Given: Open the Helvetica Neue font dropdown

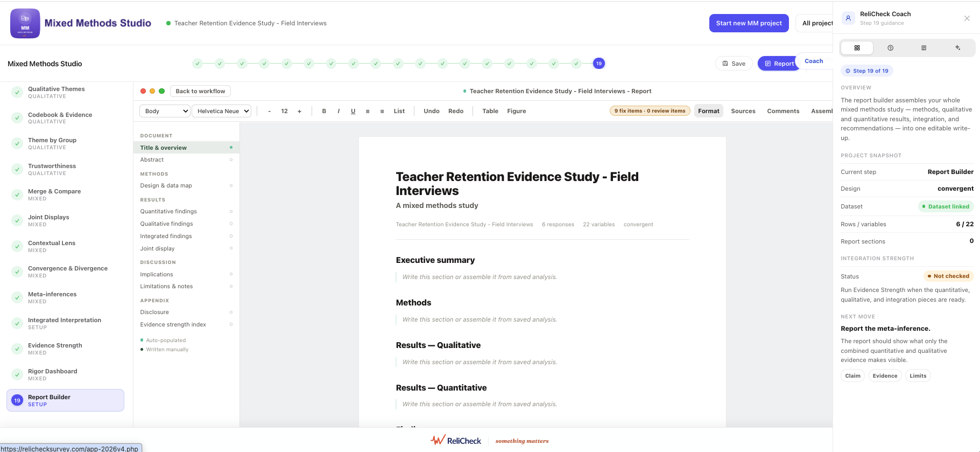Looking at the screenshot, I should pyautogui.click(x=222, y=111).
